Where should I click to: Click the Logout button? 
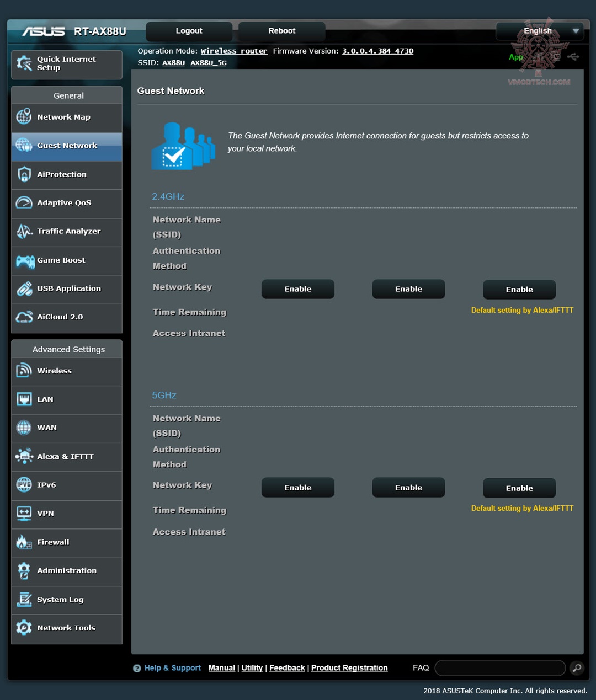point(189,31)
